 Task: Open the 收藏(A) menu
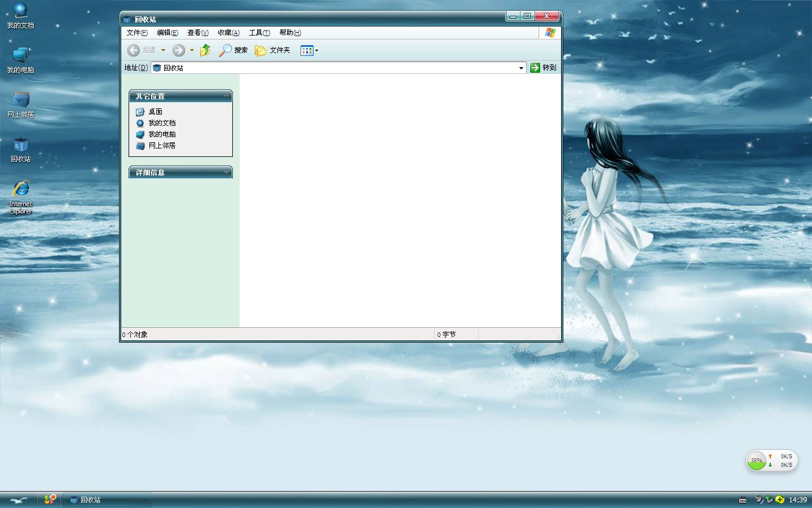click(228, 33)
